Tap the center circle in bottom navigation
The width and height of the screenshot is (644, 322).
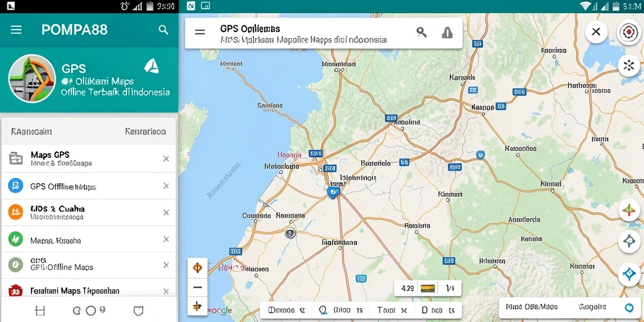[90, 311]
